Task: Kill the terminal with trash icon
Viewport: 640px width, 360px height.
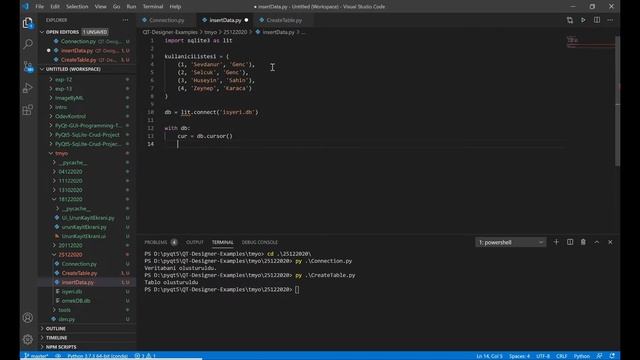Action: tap(583, 242)
